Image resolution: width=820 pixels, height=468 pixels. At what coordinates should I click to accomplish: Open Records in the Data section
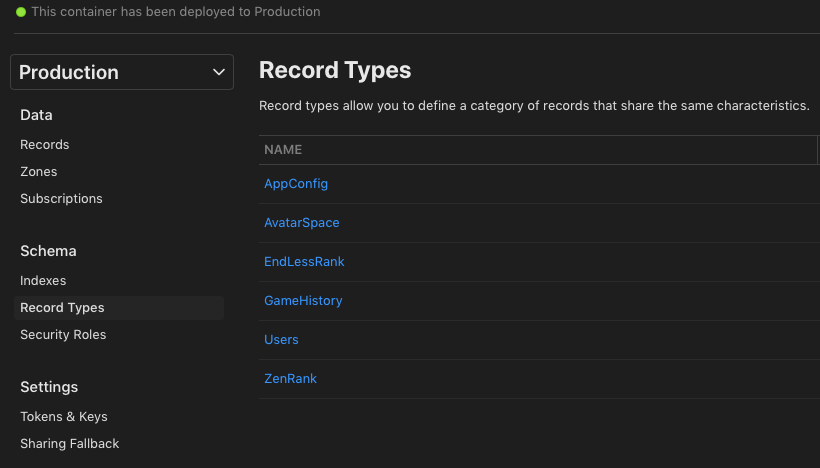44,144
